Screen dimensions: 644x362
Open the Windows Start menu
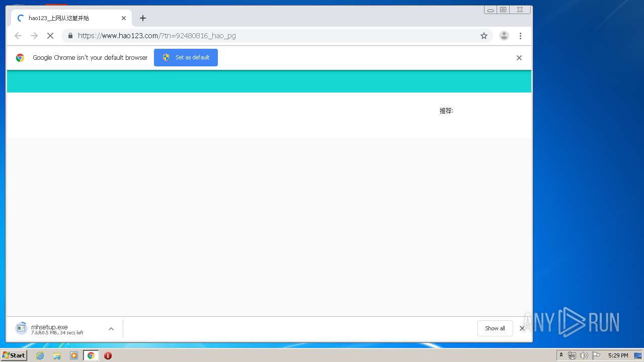click(x=14, y=355)
